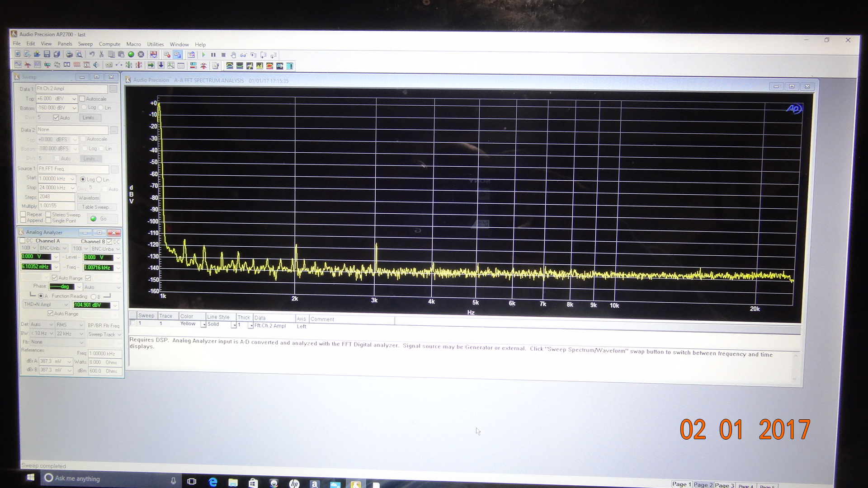
Task: Click the table grid toolbar icon
Action: click(x=181, y=66)
